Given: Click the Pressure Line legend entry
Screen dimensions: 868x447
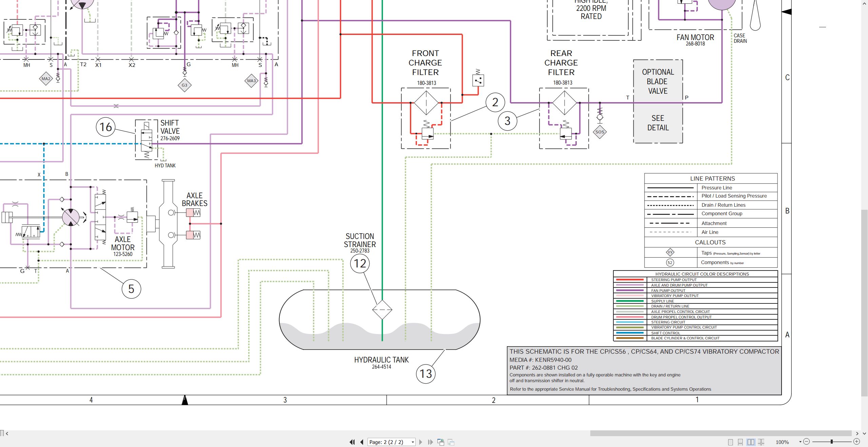Looking at the screenshot, I should [717, 188].
